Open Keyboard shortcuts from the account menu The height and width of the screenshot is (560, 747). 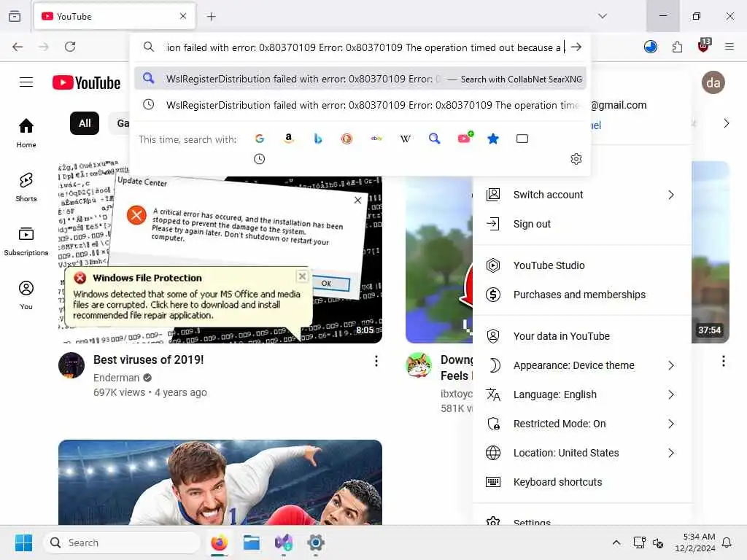581,482
